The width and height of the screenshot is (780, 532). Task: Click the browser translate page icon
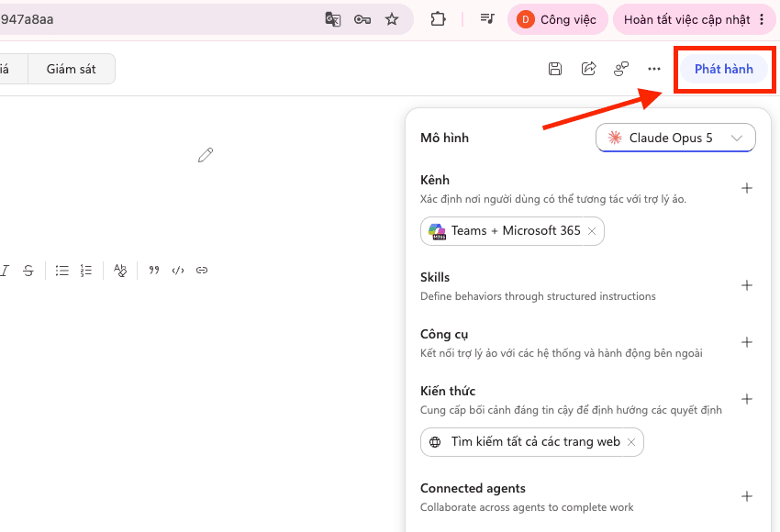(333, 19)
